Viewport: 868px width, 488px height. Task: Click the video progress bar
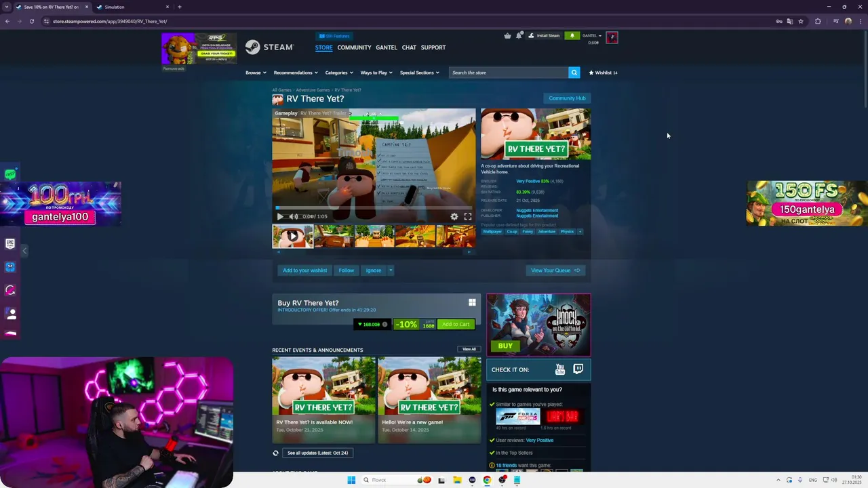click(x=374, y=208)
